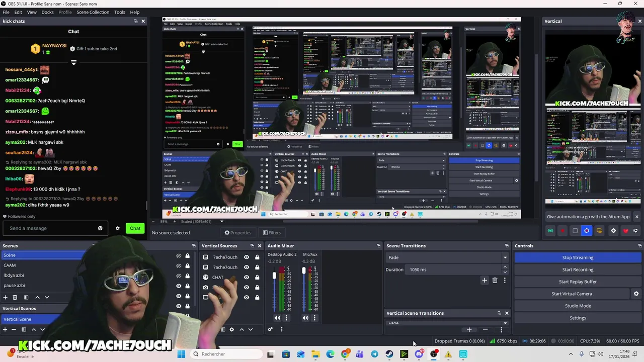The image size is (644, 362).
Task: Select the CAAM scene
Action: pos(10,265)
